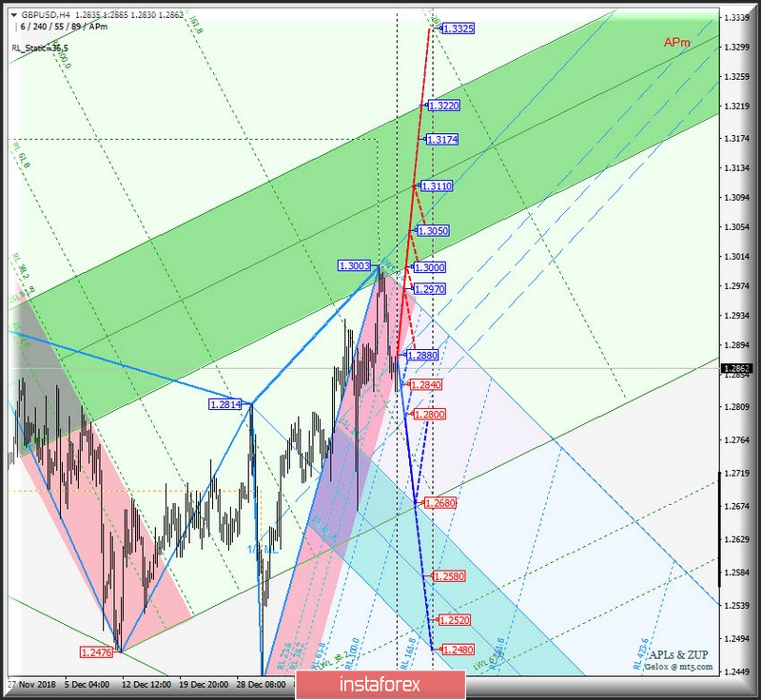Click the instaforex logo banner
This screenshot has width=761, height=700.
pos(380,685)
